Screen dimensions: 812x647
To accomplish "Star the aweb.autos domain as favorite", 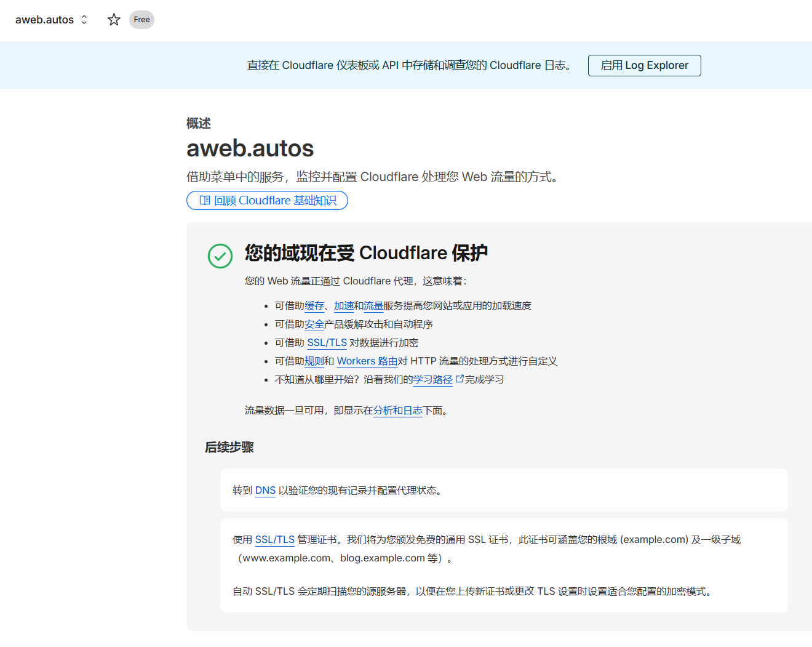I will click(114, 20).
